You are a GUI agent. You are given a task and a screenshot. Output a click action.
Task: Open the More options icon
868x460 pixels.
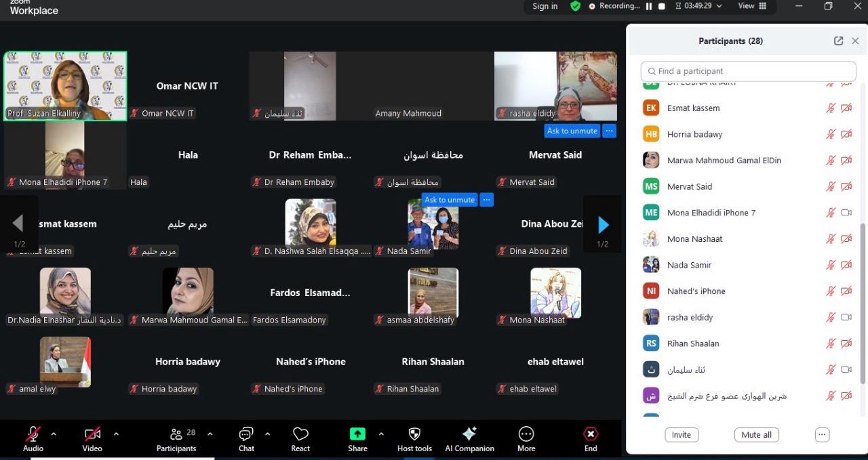pyautogui.click(x=526, y=434)
